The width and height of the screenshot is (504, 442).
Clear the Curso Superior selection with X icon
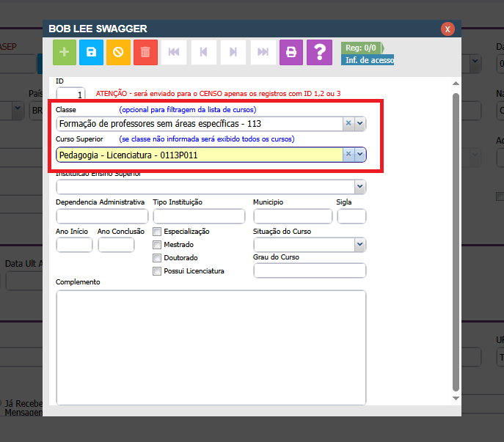[x=349, y=155]
